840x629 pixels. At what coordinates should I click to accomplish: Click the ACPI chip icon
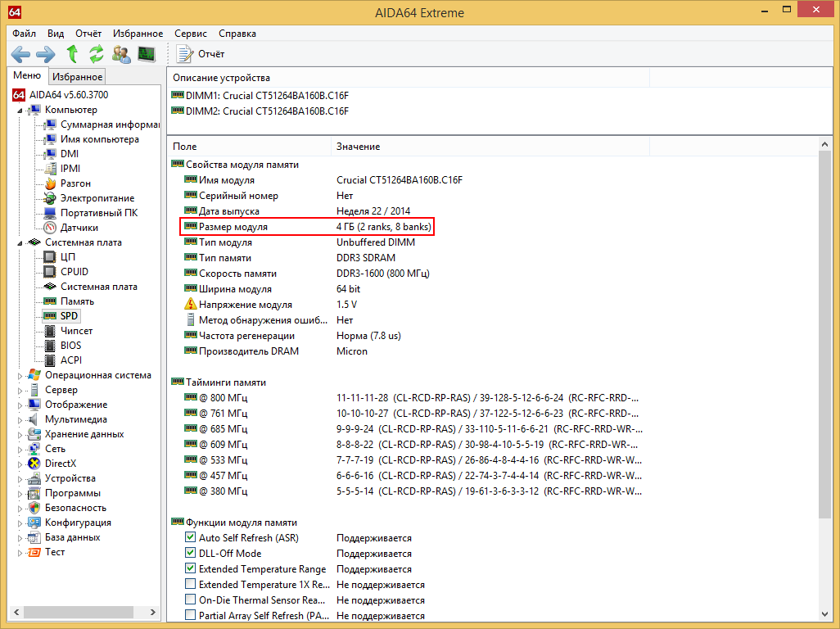tap(50, 360)
